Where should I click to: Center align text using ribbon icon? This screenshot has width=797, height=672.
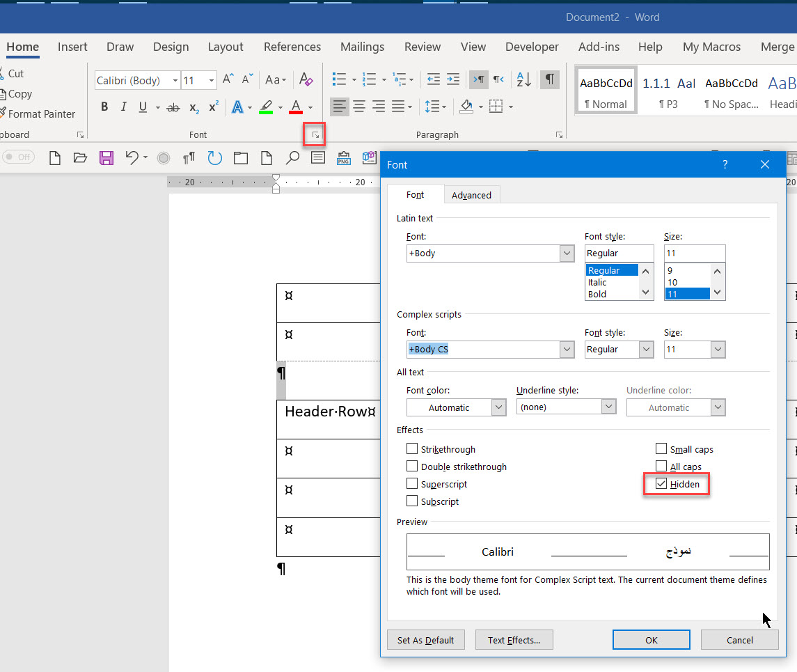pos(359,107)
